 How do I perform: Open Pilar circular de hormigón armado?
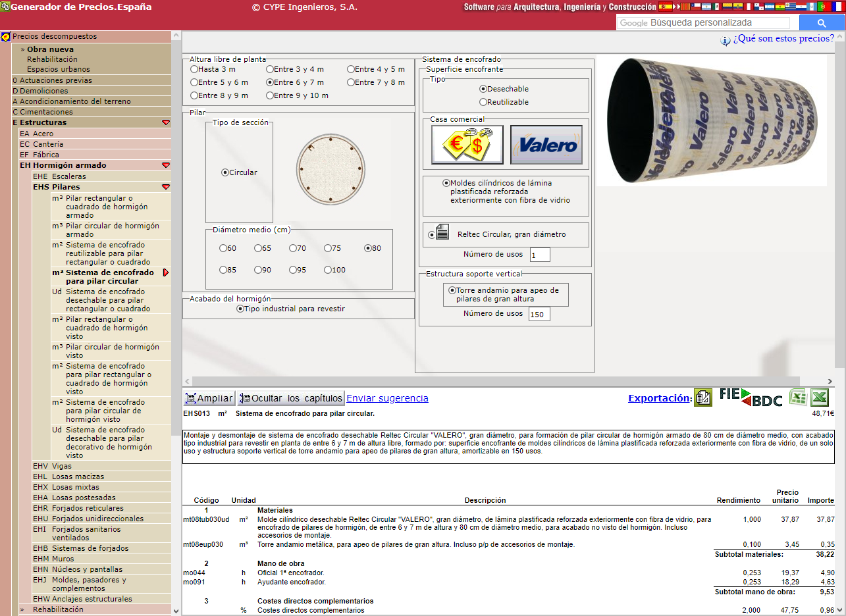(112, 230)
